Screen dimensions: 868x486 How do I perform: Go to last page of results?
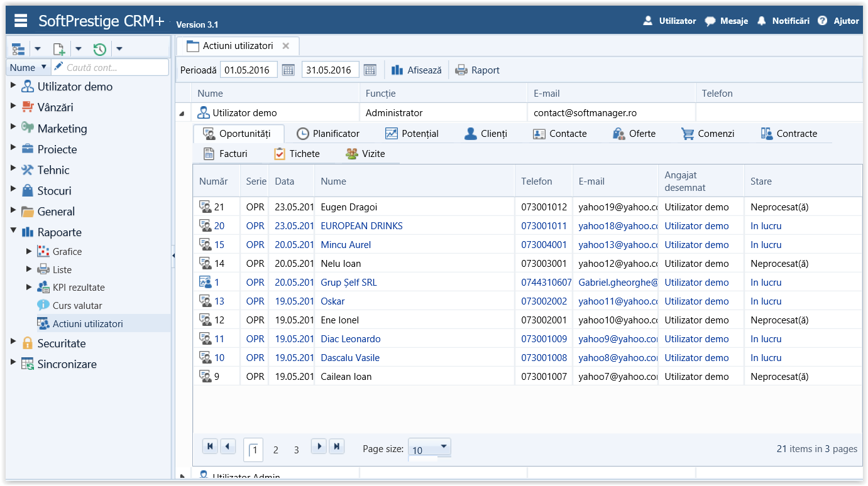pos(337,446)
